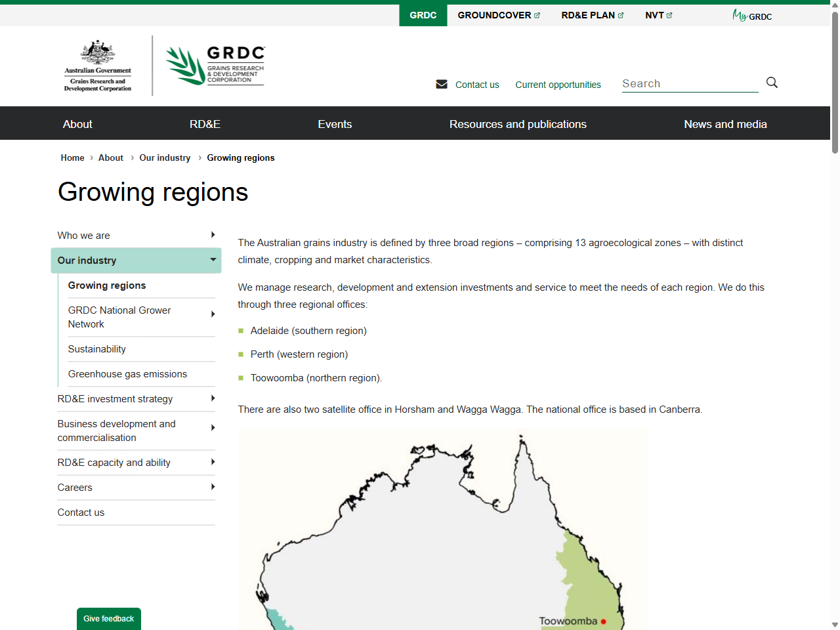Open Greenhouse gas emissions sidebar link
The image size is (840, 630).
(x=127, y=374)
